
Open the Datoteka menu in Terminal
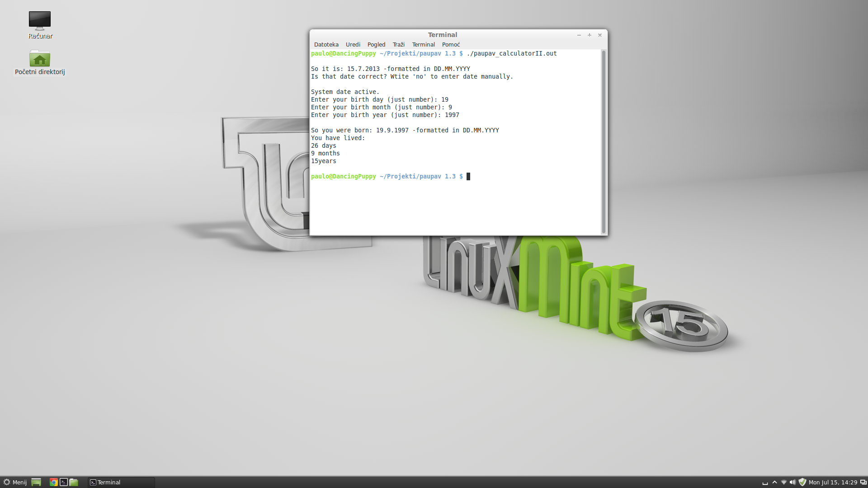[x=326, y=44]
